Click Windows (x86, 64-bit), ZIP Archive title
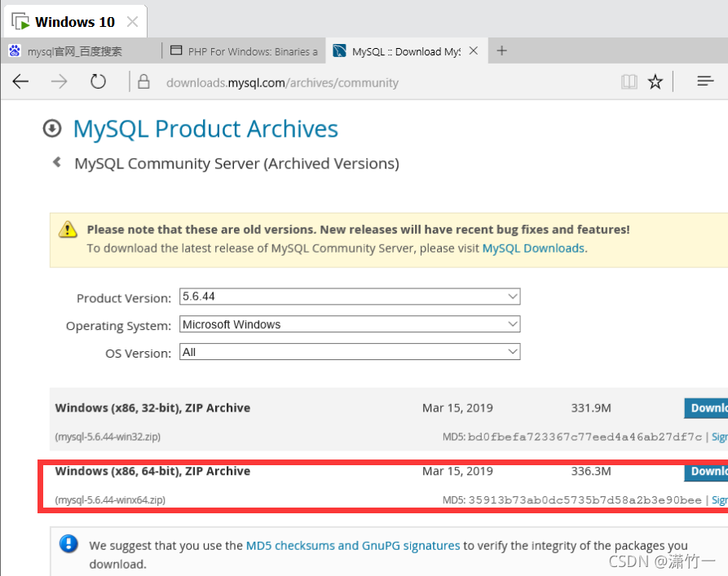Image resolution: width=728 pixels, height=576 pixels. tap(152, 471)
